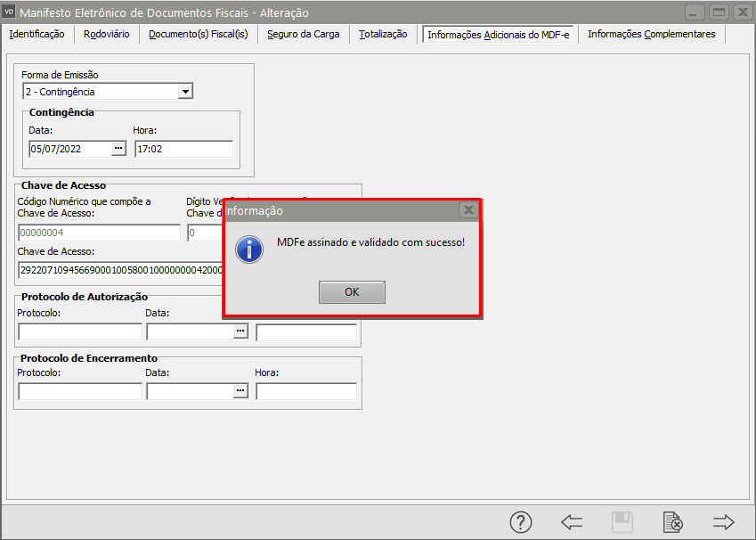
Task: Minimize the Manifesto Eletrônico window
Action: pyautogui.click(x=694, y=12)
